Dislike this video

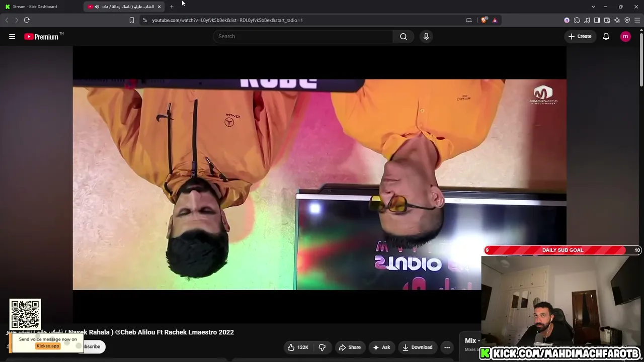322,347
